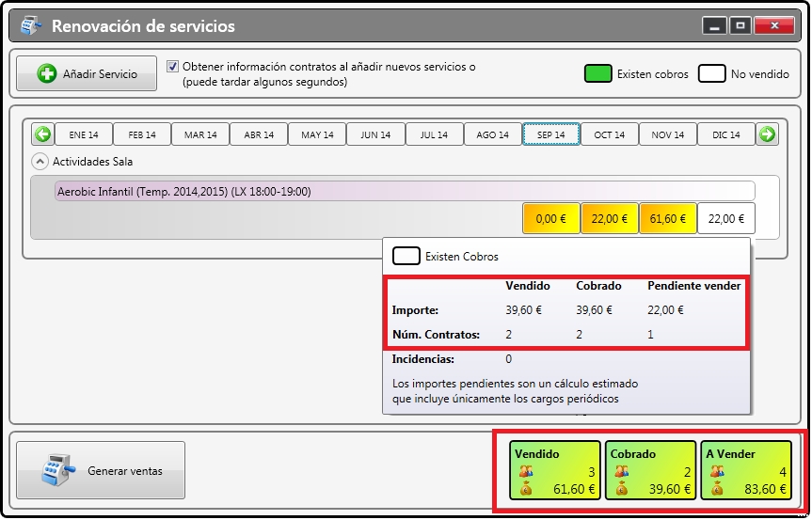Select the JUN 14 month tab
The image size is (812, 520).
click(x=375, y=134)
